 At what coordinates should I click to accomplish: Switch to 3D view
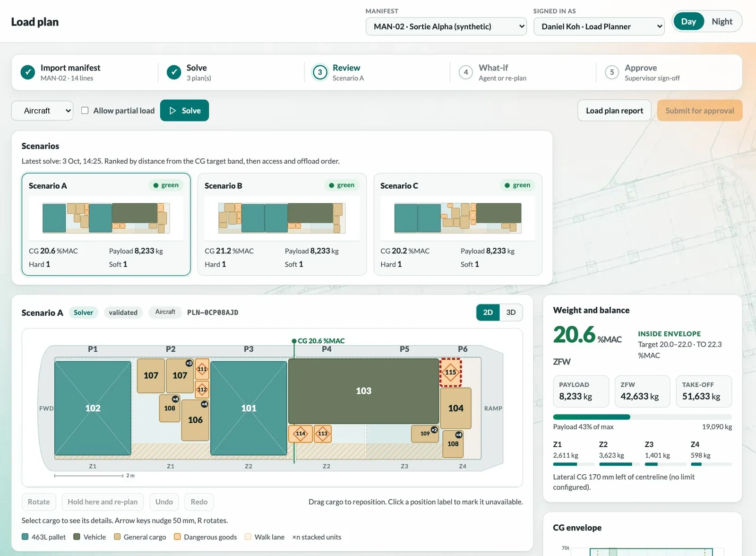click(x=511, y=313)
